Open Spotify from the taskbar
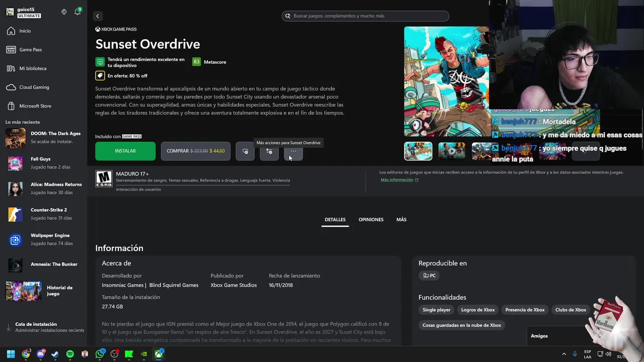Viewport: 644px width, 362px height. point(70,354)
